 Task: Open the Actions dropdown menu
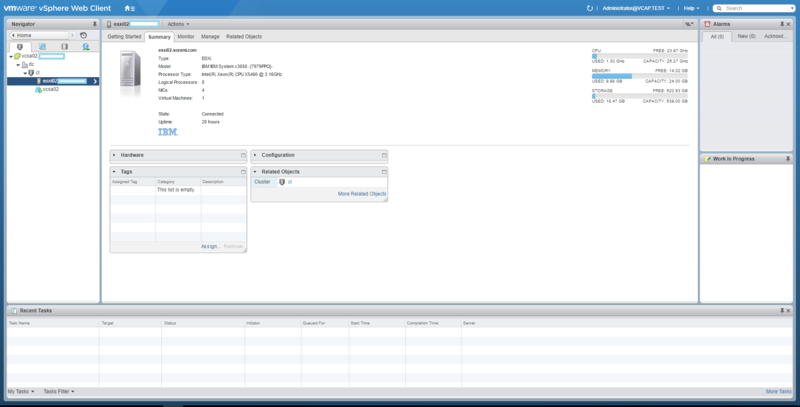(x=179, y=24)
